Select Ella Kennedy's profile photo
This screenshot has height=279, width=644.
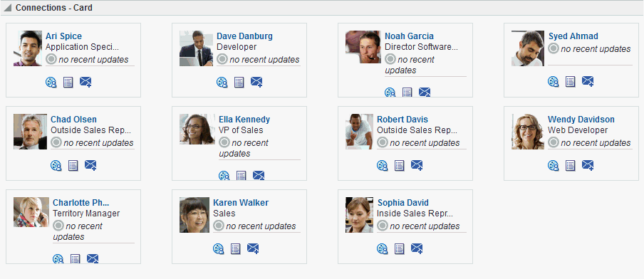[197, 130]
